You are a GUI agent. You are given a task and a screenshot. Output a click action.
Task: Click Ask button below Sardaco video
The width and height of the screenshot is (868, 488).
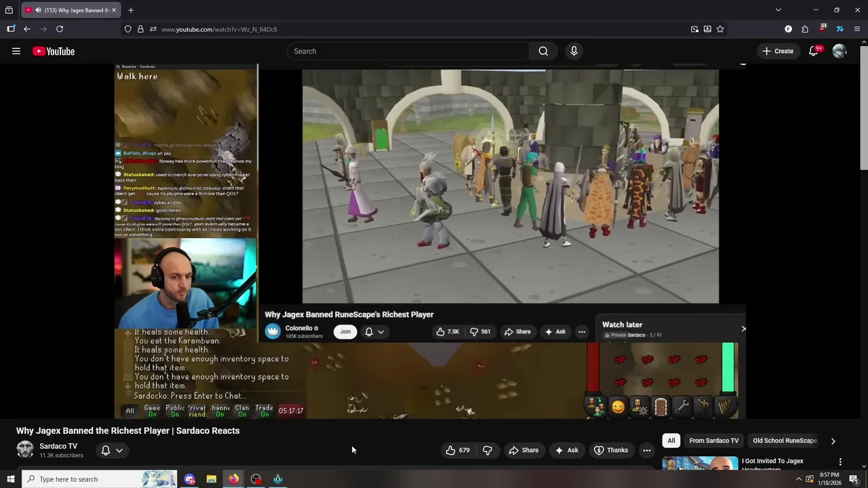566,450
